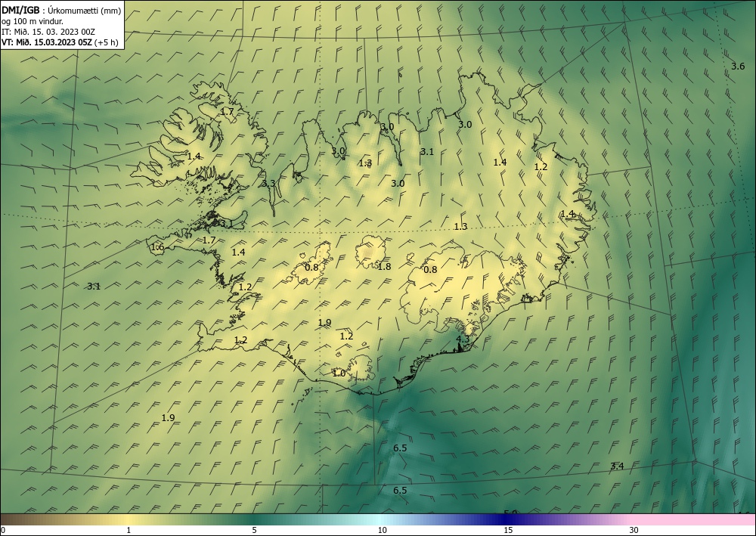The height and width of the screenshot is (536, 756).
Task: Click the 3.1 value over the western ocean
Action: (94, 287)
